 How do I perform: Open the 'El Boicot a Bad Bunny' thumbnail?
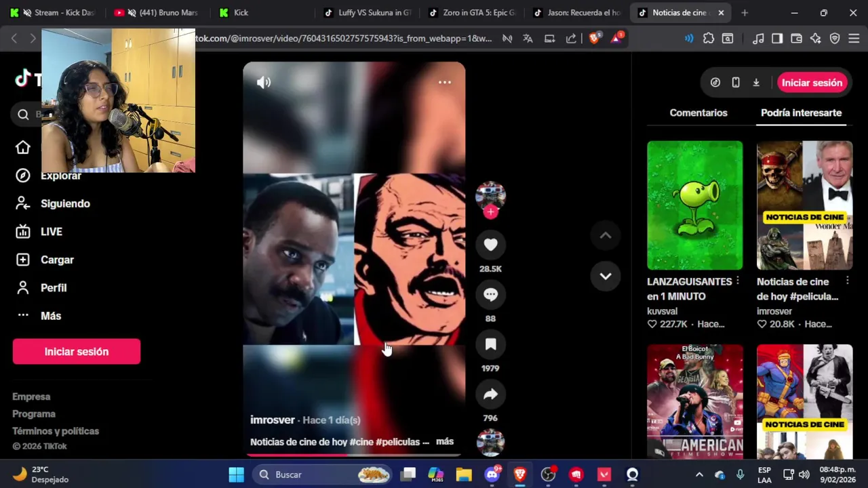(x=694, y=401)
